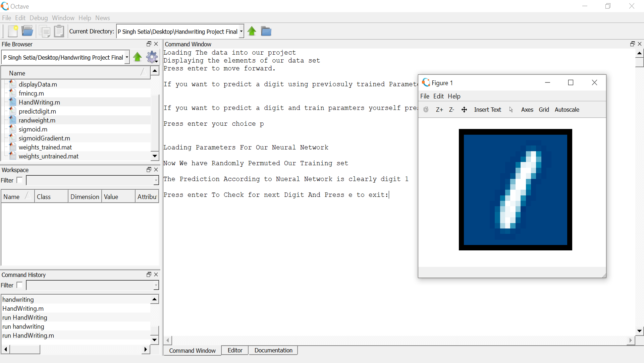Viewport: 644px width, 363px height.
Task: Open the Debug menu
Action: (39, 18)
